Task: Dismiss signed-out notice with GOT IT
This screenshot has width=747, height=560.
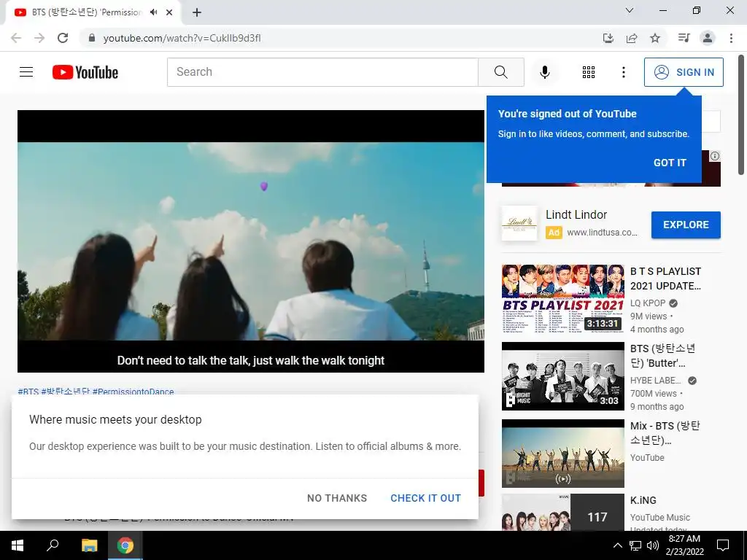Action: (670, 163)
